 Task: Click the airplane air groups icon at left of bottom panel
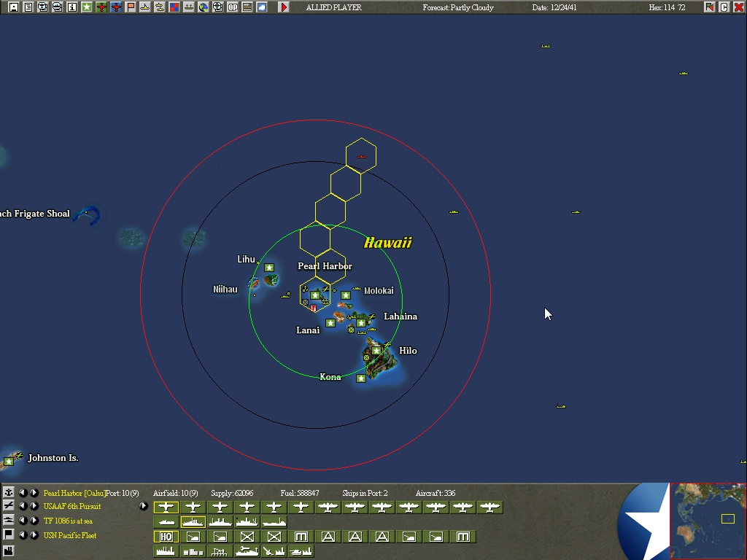pyautogui.click(x=8, y=506)
